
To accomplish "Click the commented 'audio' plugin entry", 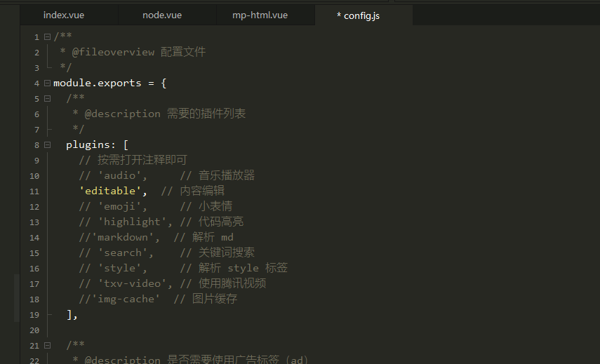I will (113, 175).
